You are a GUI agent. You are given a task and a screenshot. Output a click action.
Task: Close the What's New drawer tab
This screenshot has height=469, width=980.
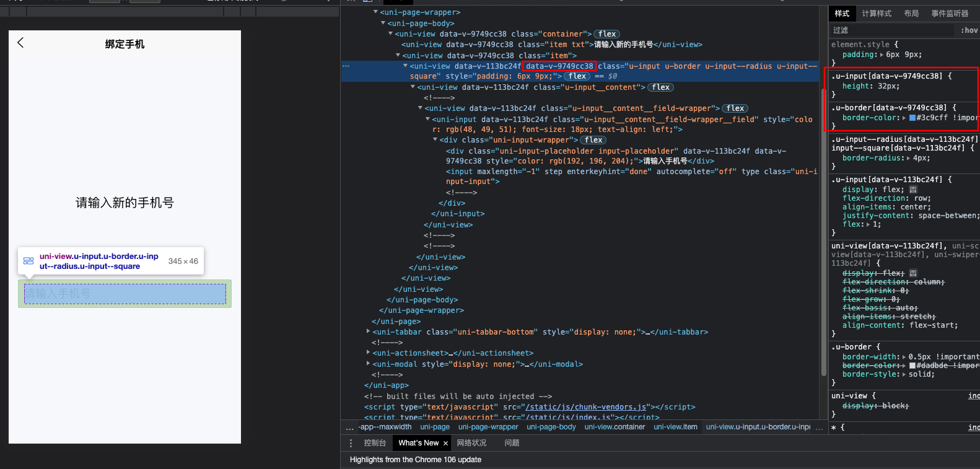pyautogui.click(x=445, y=443)
